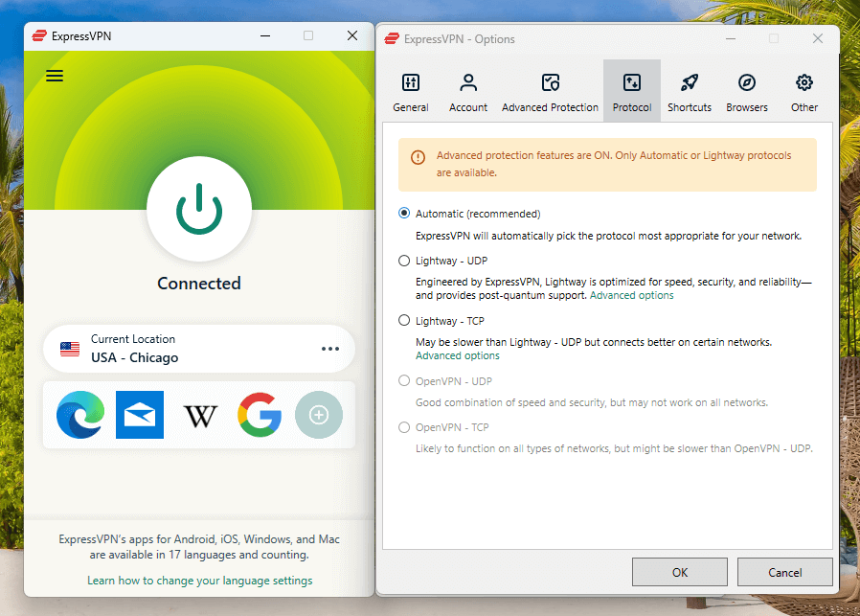The image size is (860, 616).
Task: Open the hamburger menu in ExpressVPN
Action: (x=55, y=76)
